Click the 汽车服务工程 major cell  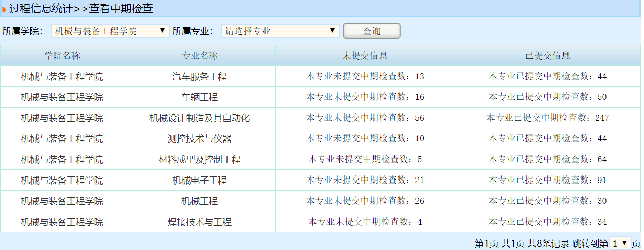click(200, 77)
